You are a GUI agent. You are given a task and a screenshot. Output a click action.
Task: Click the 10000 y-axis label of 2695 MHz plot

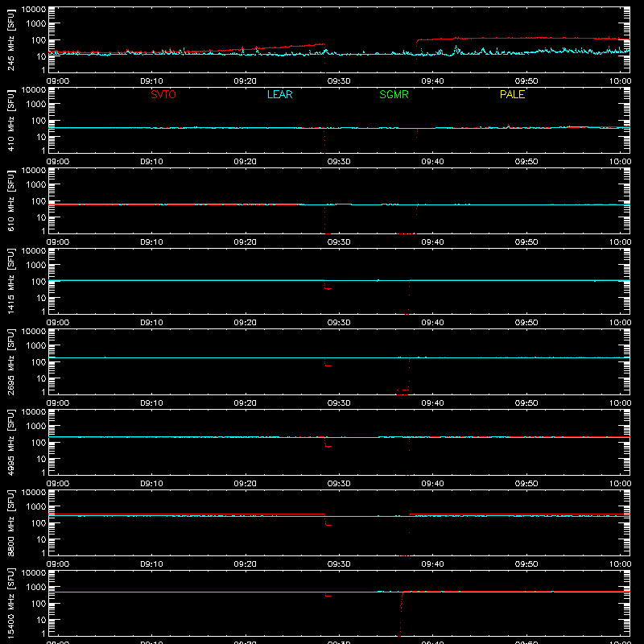[34, 332]
